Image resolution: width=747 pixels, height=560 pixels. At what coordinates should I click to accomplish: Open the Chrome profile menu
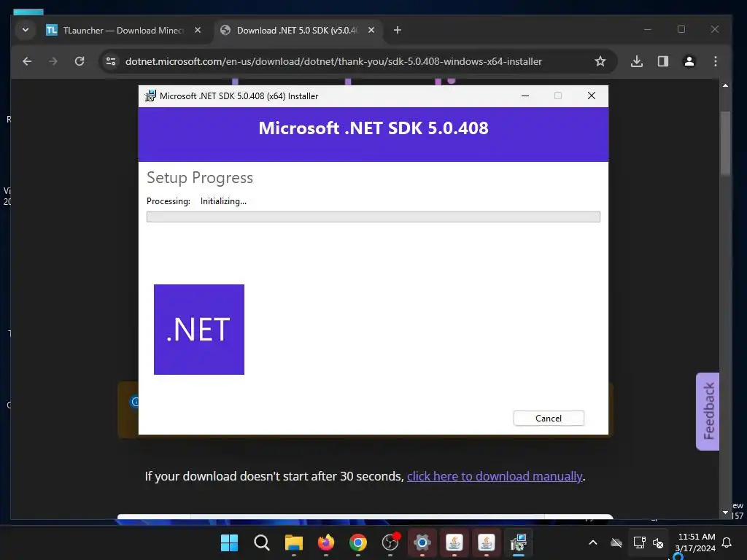[689, 61]
